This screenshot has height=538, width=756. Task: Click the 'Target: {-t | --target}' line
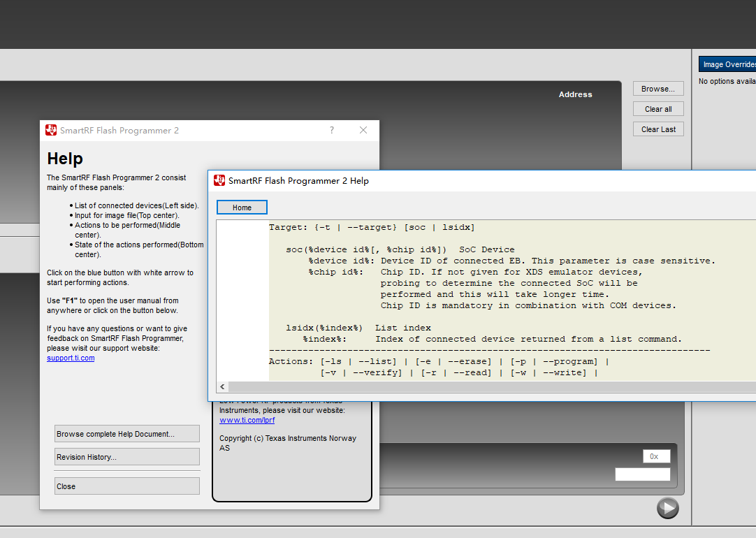pos(372,227)
